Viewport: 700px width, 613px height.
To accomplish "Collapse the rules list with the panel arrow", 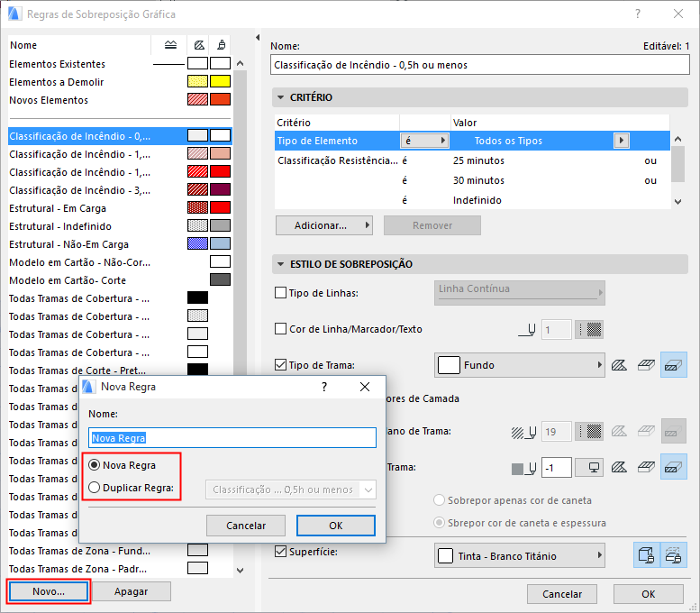I will pos(258,38).
